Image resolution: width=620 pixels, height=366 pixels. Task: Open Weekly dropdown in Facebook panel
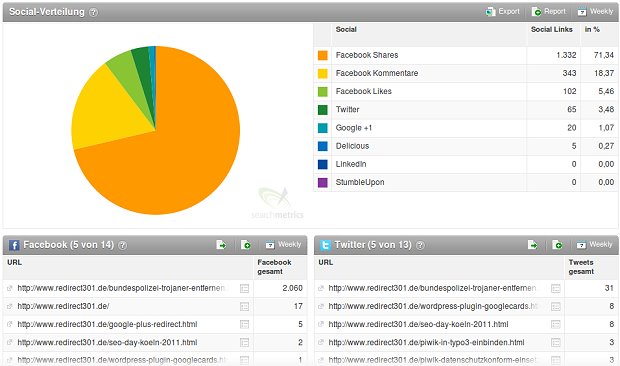coord(284,245)
